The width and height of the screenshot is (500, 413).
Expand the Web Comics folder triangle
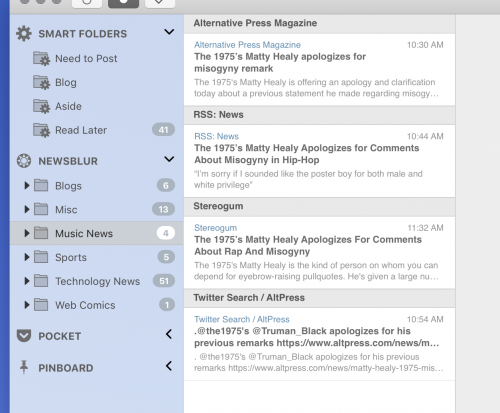[27, 305]
